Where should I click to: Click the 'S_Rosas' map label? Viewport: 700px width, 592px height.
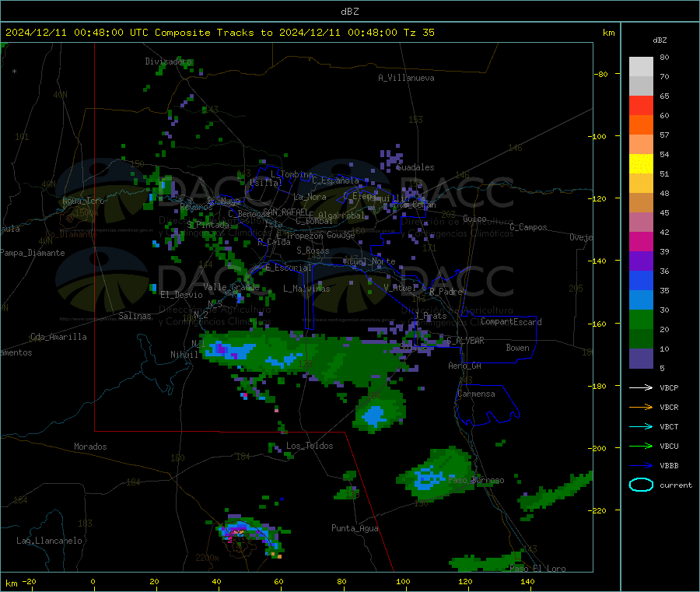[313, 250]
